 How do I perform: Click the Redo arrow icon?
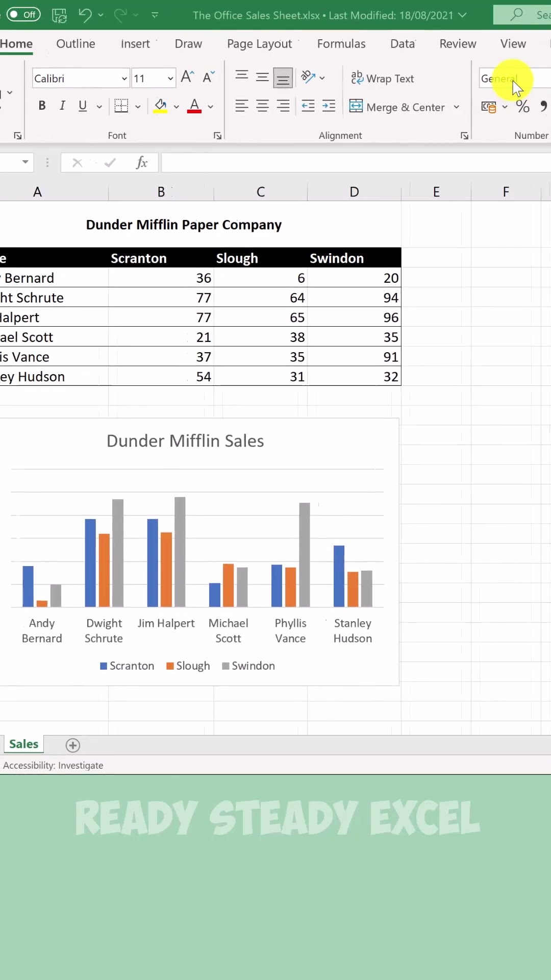point(120,15)
